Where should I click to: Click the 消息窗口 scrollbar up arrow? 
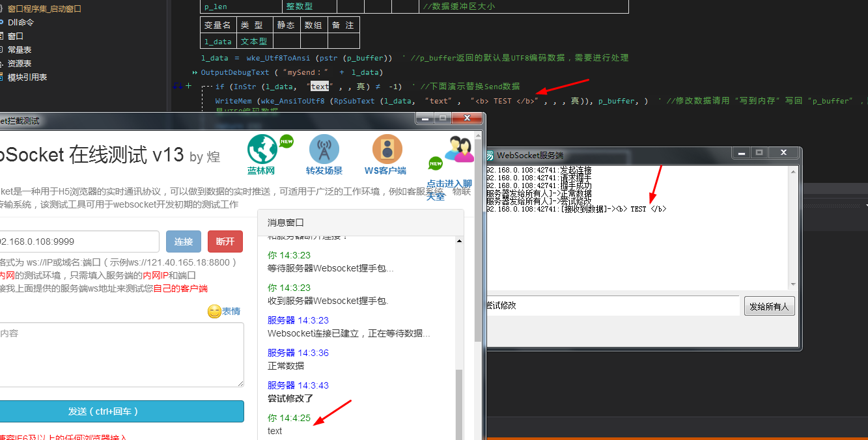(x=459, y=241)
